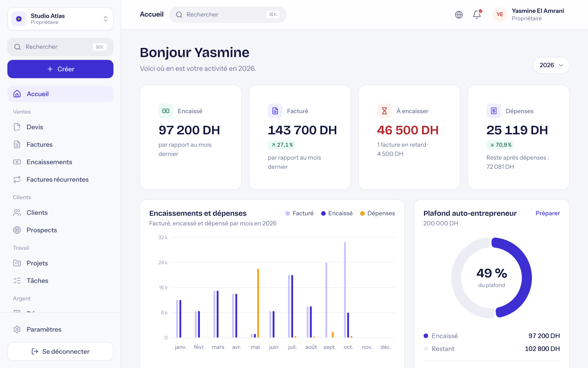The width and height of the screenshot is (588, 368).
Task: Open the 2026 year dropdown
Action: pyautogui.click(x=551, y=65)
